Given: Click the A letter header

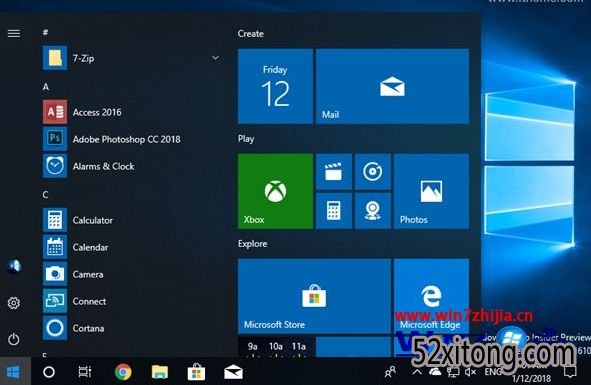Looking at the screenshot, I should (x=46, y=87).
